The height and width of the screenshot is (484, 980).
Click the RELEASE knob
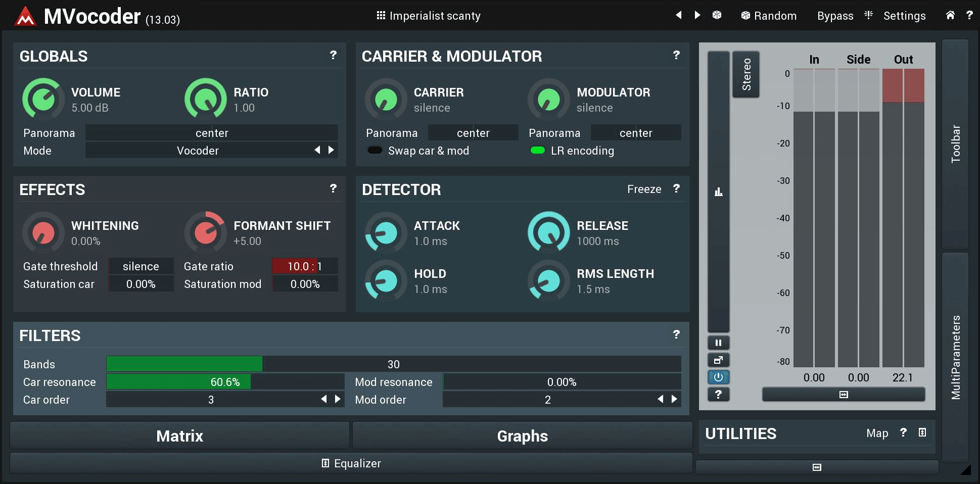[549, 232]
